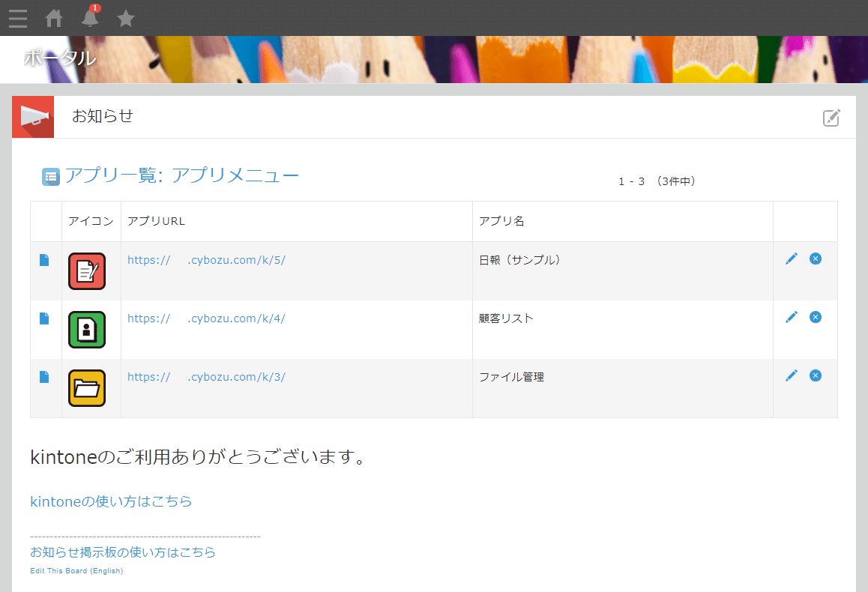This screenshot has width=868, height=592.
Task: Open the お知らせ megaphone icon
Action: click(32, 117)
